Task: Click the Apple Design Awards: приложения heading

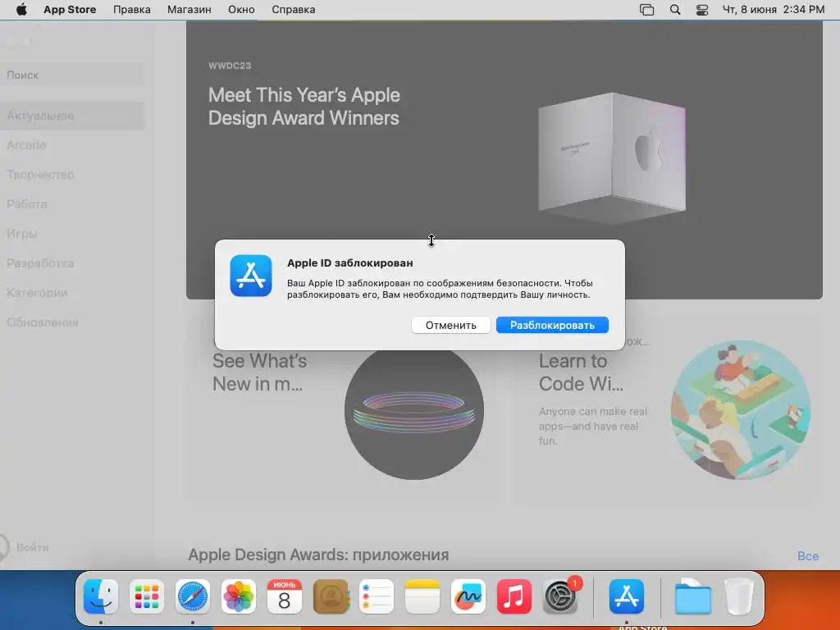Action: [x=318, y=555]
